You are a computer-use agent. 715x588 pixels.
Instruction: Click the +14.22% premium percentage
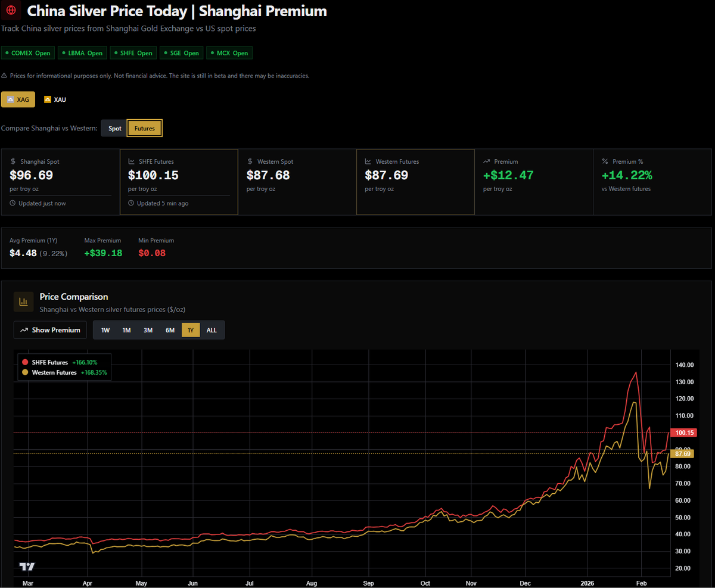pyautogui.click(x=627, y=175)
